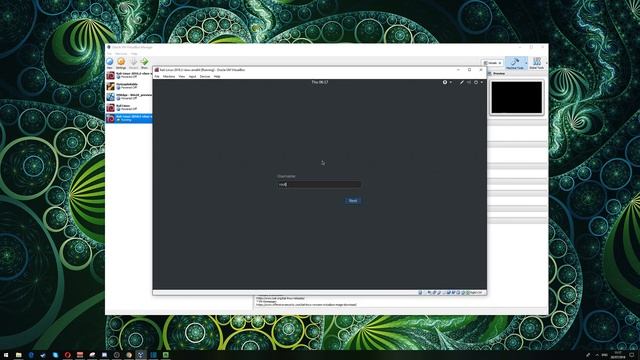
Task: Open Help menu in VirtualBox Manager window
Action: click(134, 53)
